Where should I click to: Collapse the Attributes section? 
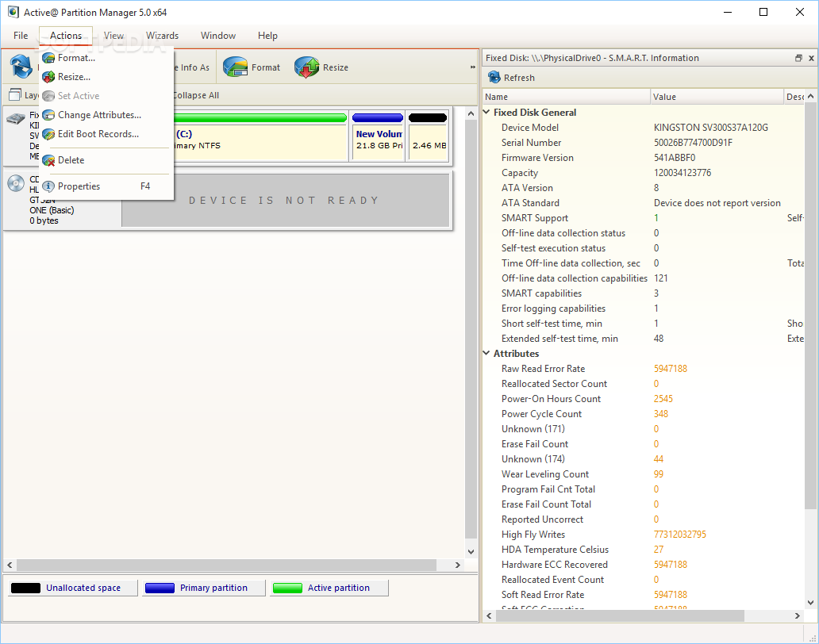coord(486,353)
